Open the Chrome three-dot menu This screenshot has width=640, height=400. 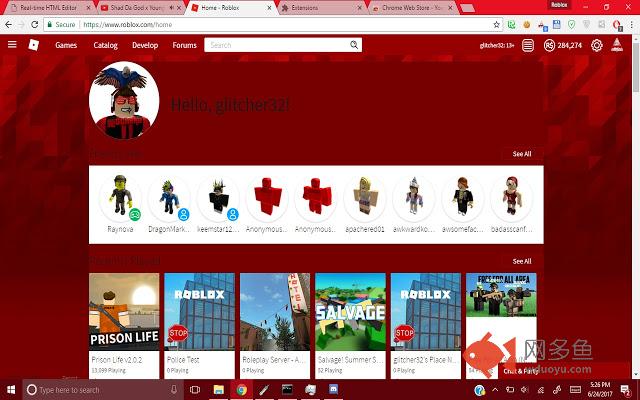tap(631, 24)
